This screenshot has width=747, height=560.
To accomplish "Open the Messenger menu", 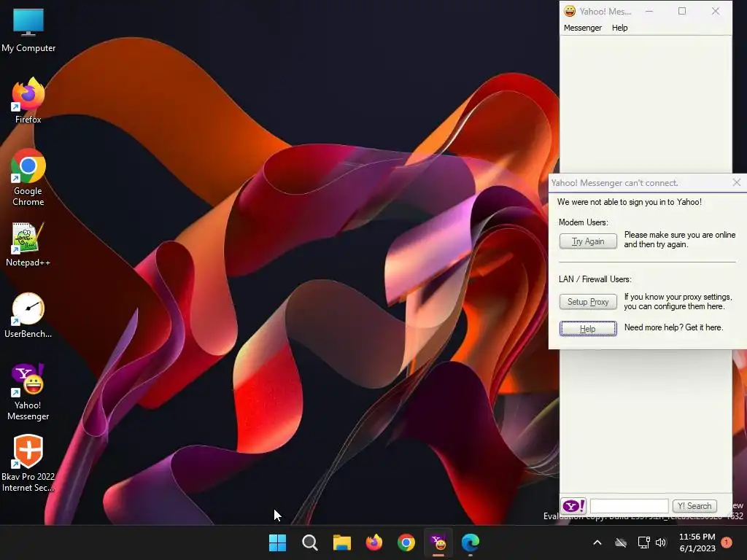I will click(x=583, y=28).
